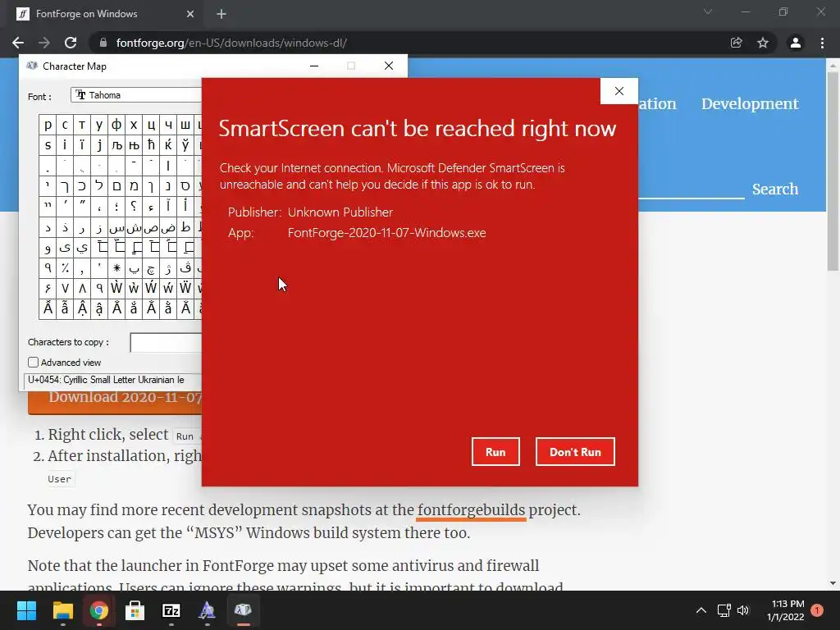Reload the FontForge page

pos(71,43)
